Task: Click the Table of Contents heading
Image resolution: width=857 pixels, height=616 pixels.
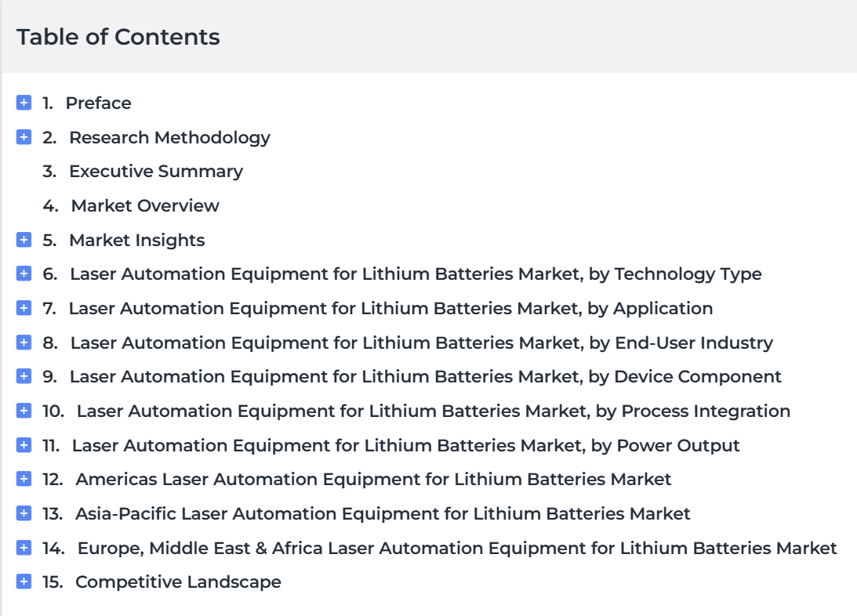Action: 118,37
